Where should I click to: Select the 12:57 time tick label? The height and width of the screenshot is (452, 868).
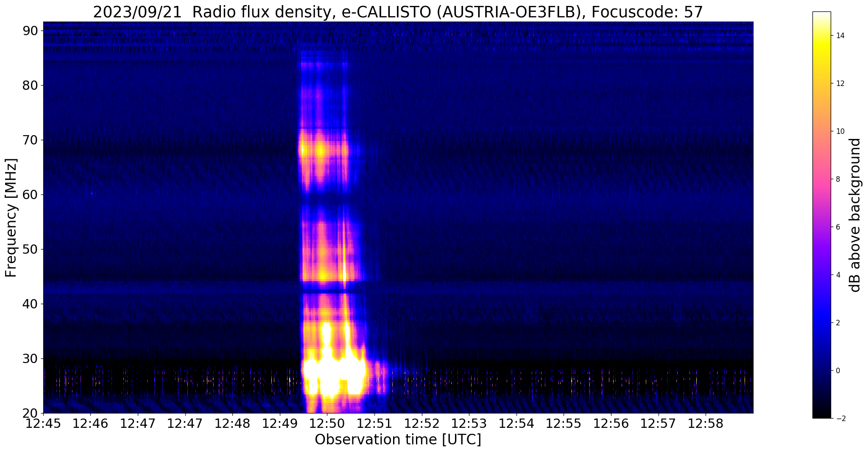[659, 424]
